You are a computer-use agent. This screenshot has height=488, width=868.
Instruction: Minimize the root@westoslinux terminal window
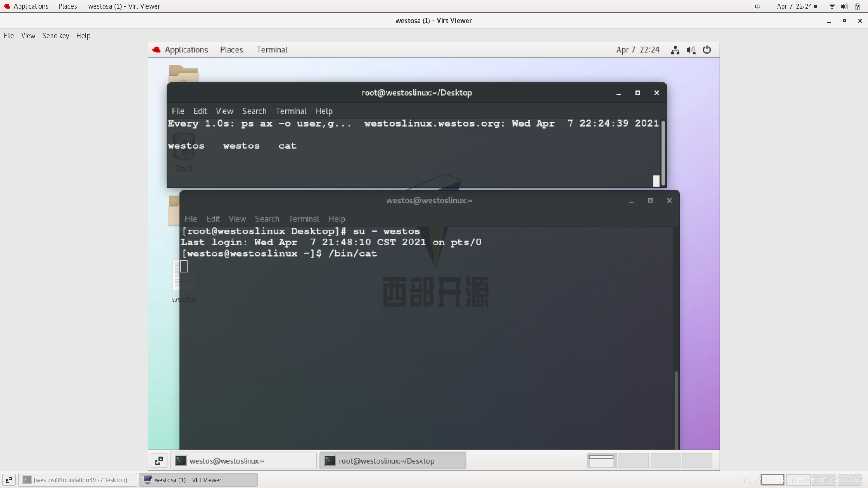[x=618, y=93]
